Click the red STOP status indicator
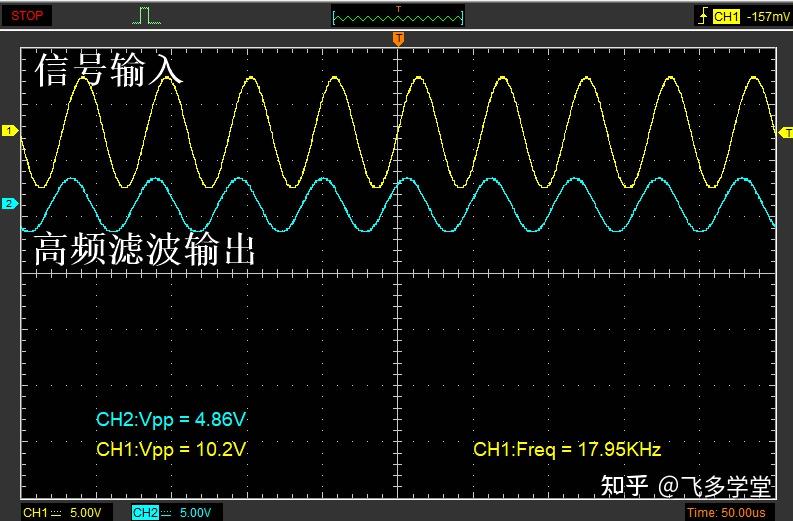 [27, 16]
